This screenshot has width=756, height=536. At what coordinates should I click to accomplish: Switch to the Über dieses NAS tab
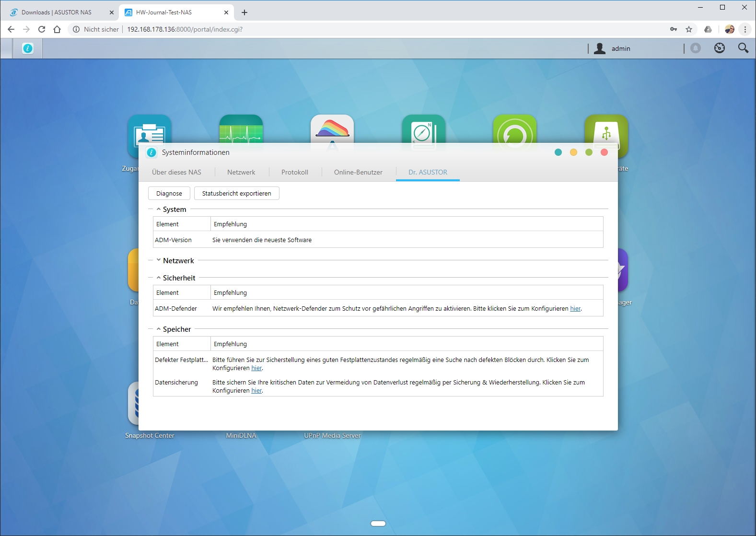[176, 172]
